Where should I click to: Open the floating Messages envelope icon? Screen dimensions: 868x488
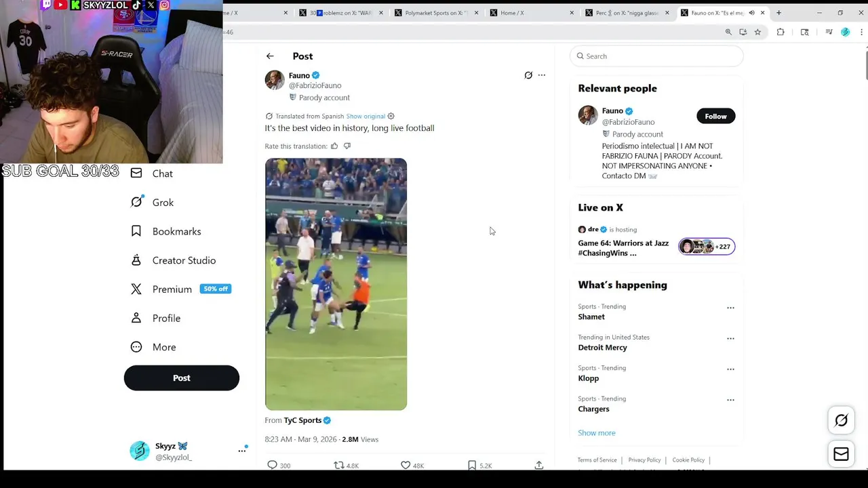pyautogui.click(x=841, y=454)
